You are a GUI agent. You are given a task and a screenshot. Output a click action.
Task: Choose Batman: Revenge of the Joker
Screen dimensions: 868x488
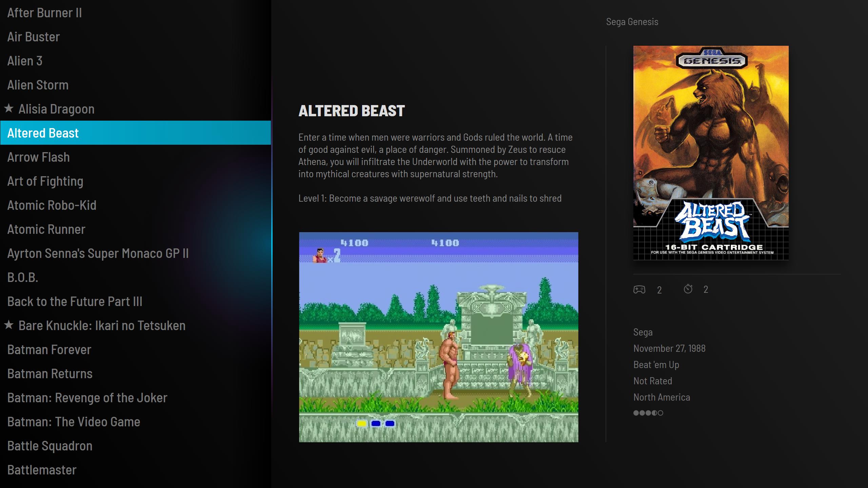point(87,398)
